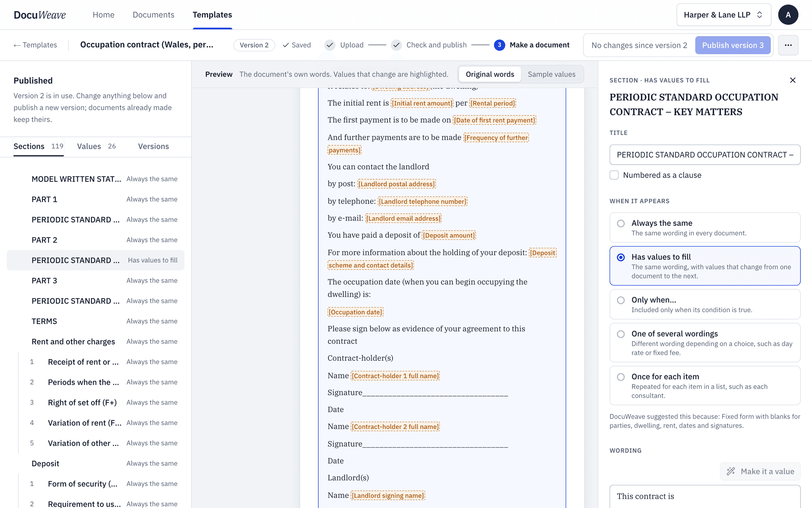The height and width of the screenshot is (508, 812).
Task: Select the Rent and other charges section
Action: pos(95,341)
